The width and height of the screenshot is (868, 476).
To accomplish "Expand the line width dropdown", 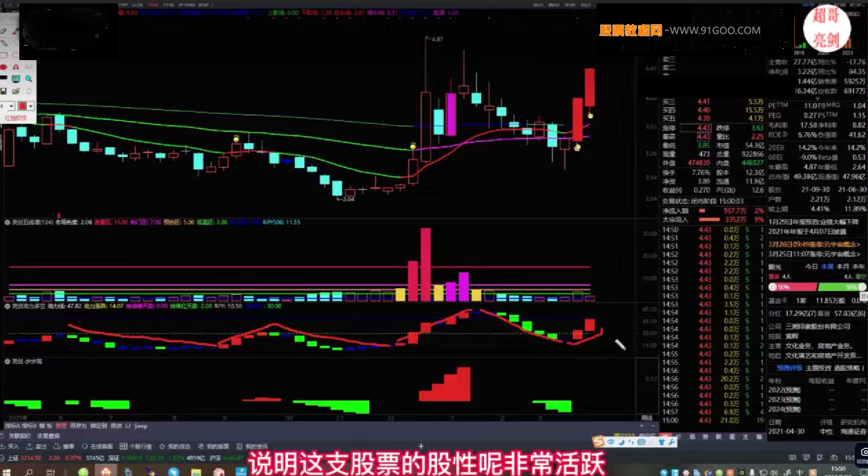I will click(x=12, y=106).
